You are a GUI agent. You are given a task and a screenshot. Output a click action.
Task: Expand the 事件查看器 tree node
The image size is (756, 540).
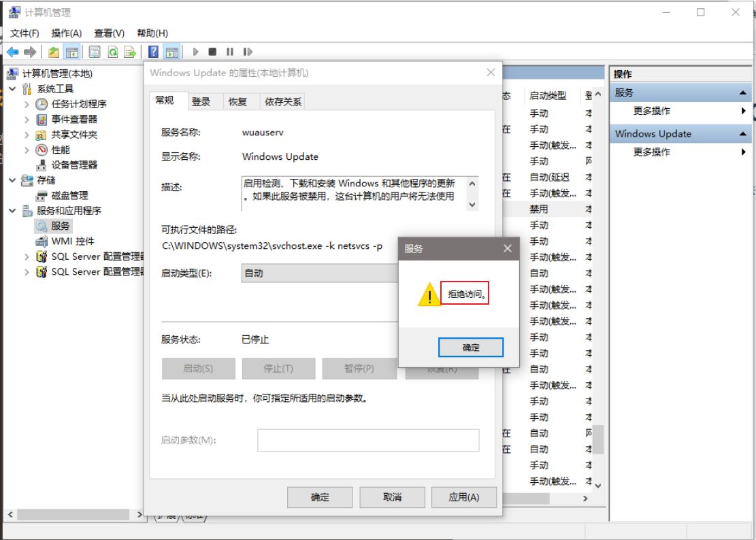(x=27, y=120)
